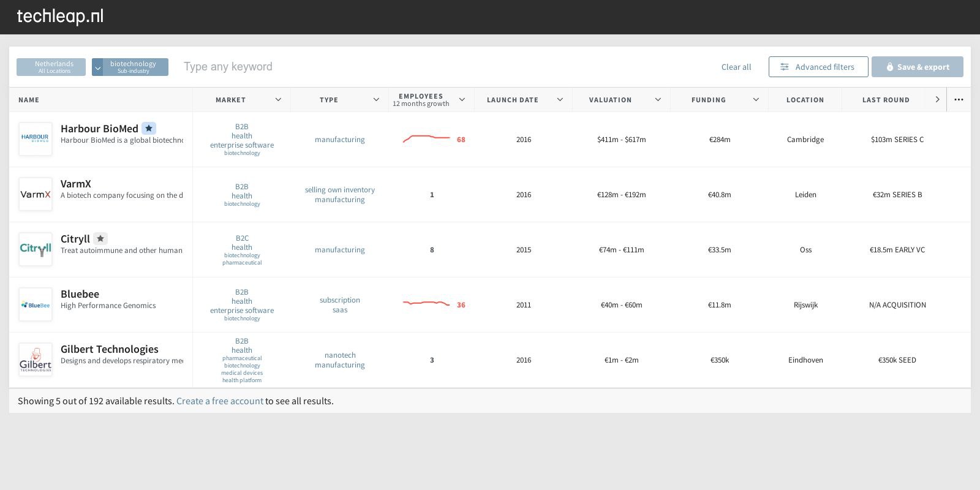Screen dimensions: 980x490
Task: Open the Bluebee company name
Action: pos(80,294)
